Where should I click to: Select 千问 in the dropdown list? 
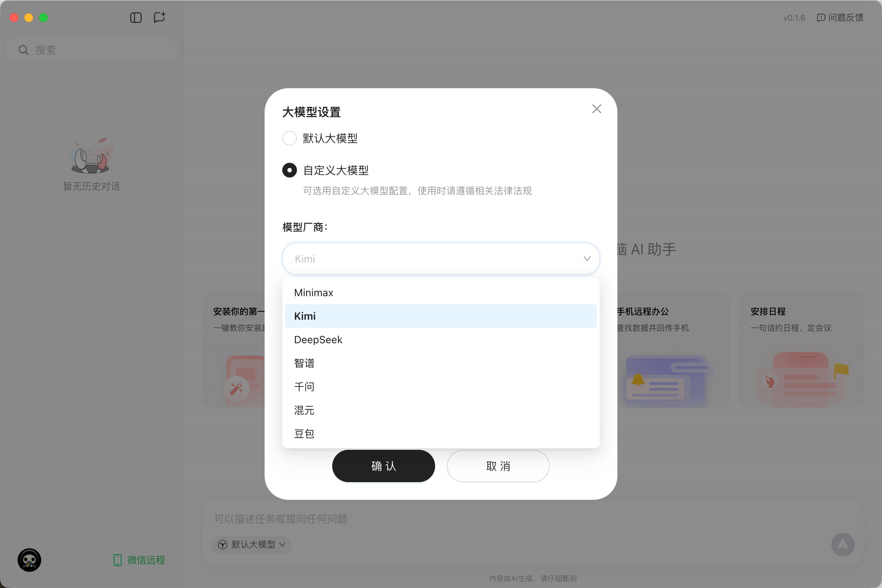tap(304, 387)
